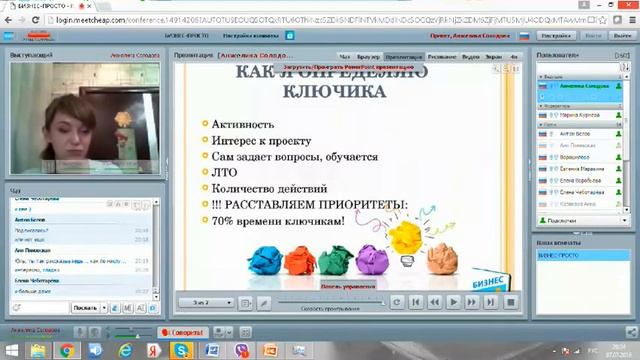
Task: Click the Выйти button in the header
Action: [x=622, y=36]
